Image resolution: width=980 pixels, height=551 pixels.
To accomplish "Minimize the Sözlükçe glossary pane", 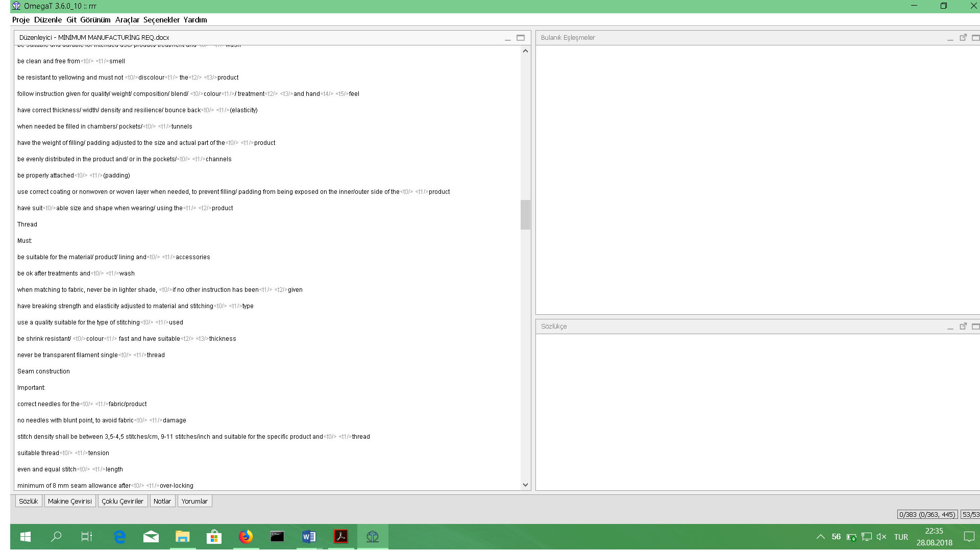I will point(950,327).
